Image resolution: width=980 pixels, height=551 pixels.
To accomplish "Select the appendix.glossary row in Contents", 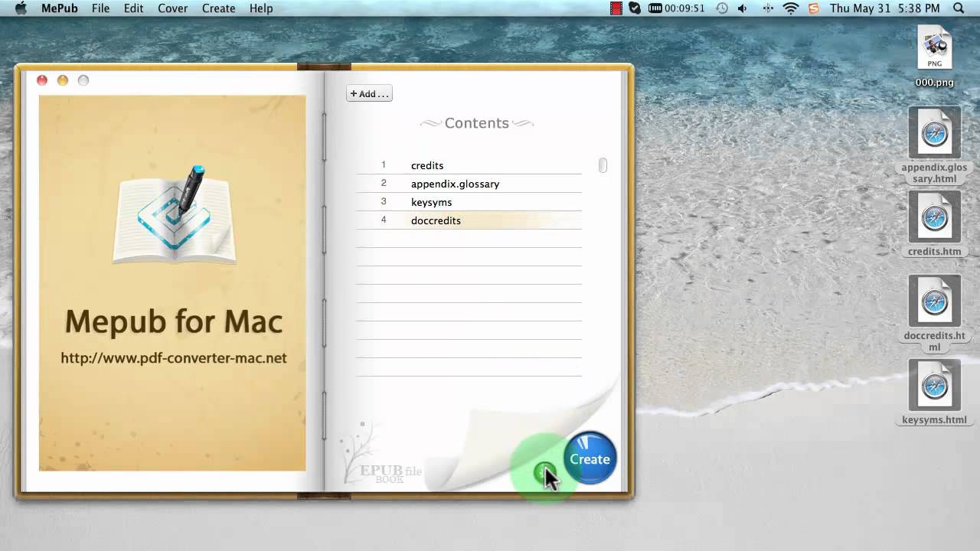I will tap(469, 184).
